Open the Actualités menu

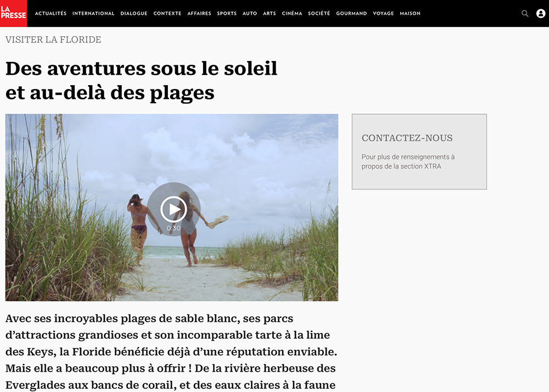click(51, 13)
